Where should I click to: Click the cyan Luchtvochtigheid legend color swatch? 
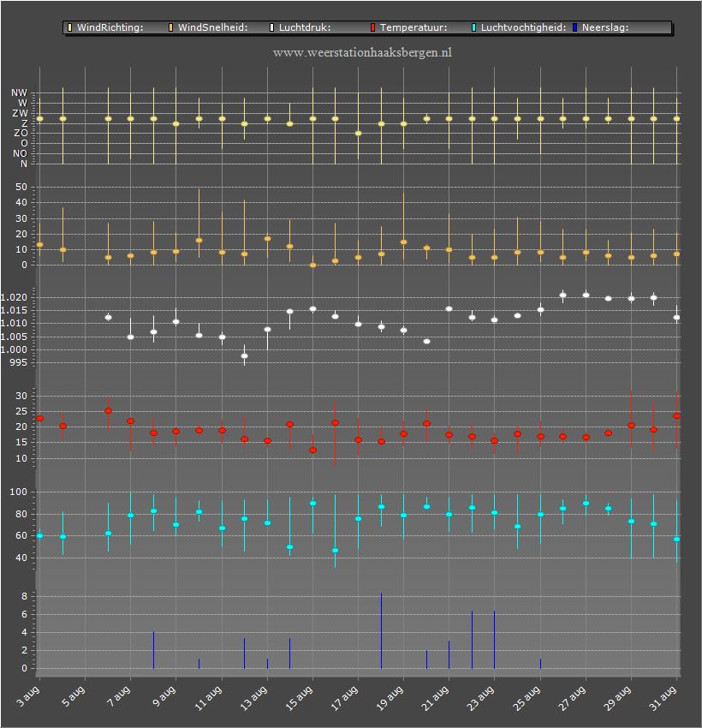[473, 27]
